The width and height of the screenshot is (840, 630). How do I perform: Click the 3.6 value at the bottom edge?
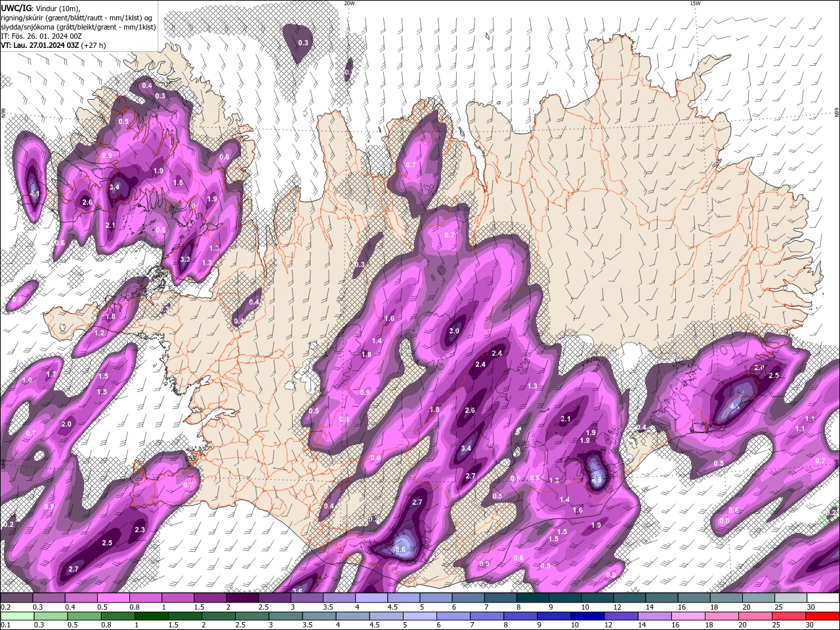297,591
